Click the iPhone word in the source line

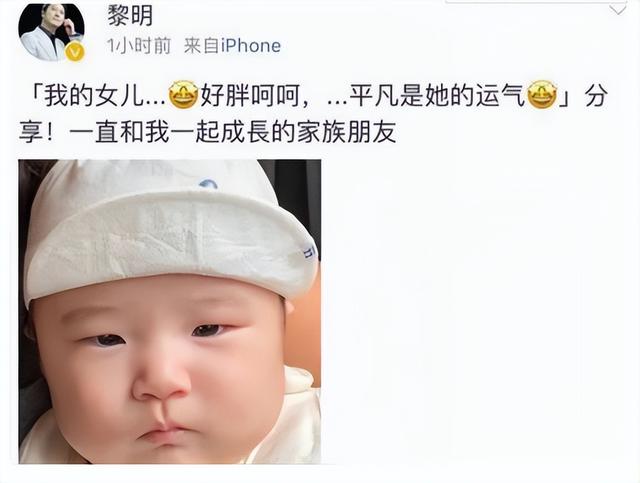(x=251, y=46)
